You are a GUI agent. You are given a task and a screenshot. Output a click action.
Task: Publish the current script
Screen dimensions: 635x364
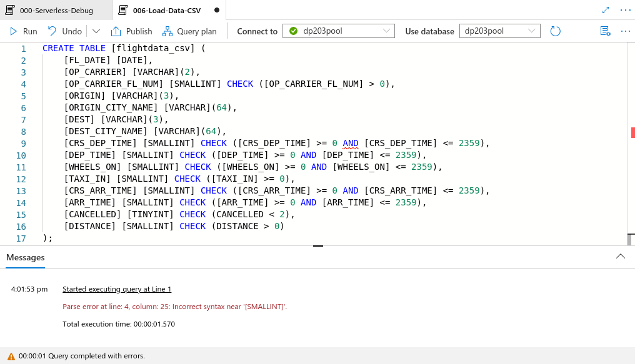point(131,31)
